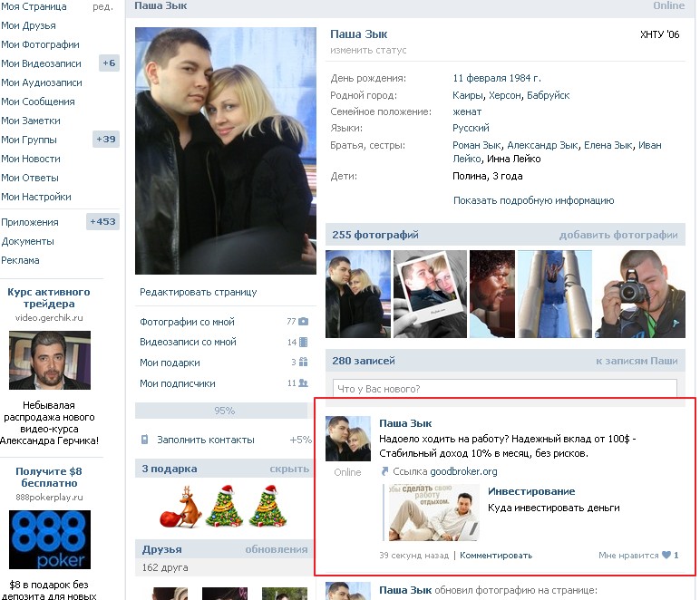Click the film icon beside Видеозаписи со мной
Viewport: 700px width, 600px height.
(303, 342)
